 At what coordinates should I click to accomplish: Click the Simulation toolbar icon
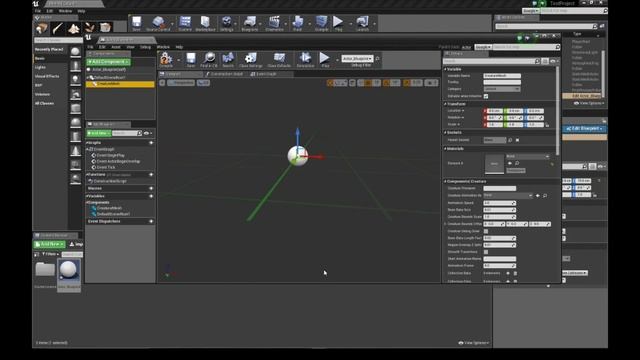305,59
